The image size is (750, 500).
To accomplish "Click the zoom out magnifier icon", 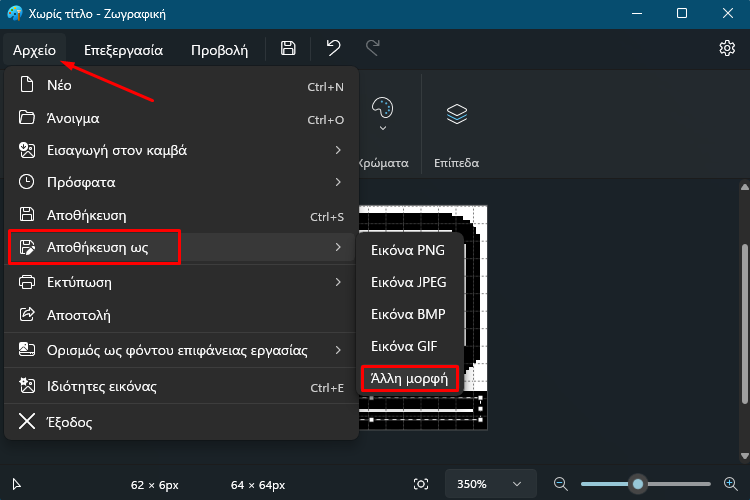I will coord(561,484).
